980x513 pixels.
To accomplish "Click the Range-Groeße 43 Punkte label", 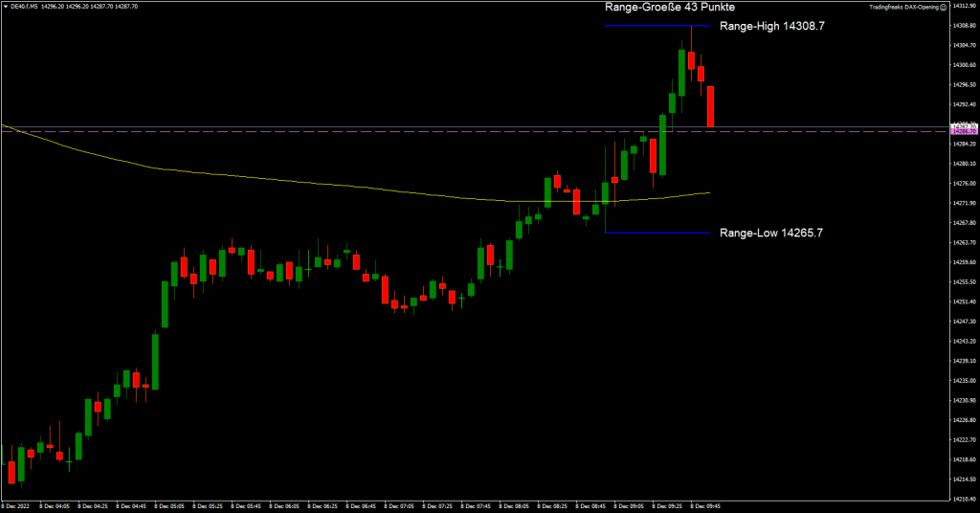I will [670, 7].
